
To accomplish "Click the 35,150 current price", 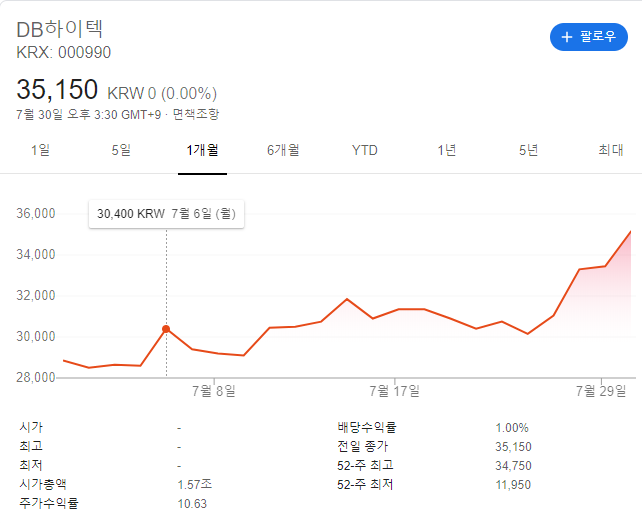I will [x=57, y=89].
